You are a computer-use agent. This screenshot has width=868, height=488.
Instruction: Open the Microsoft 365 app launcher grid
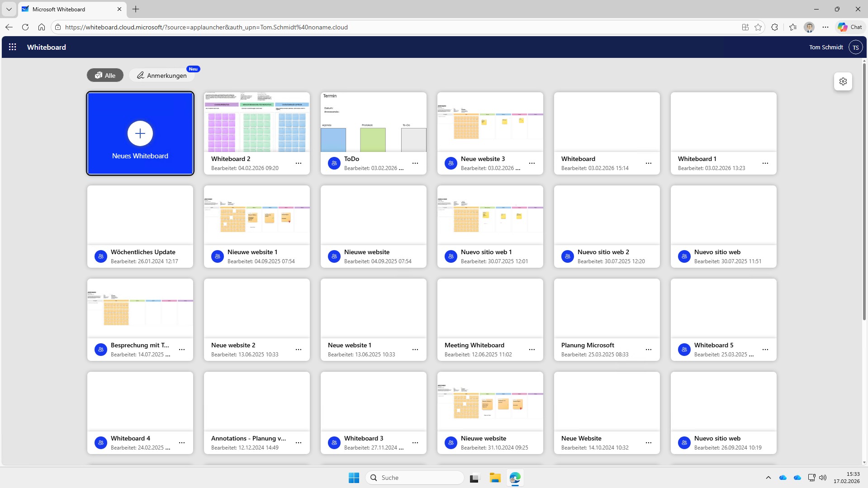point(12,47)
